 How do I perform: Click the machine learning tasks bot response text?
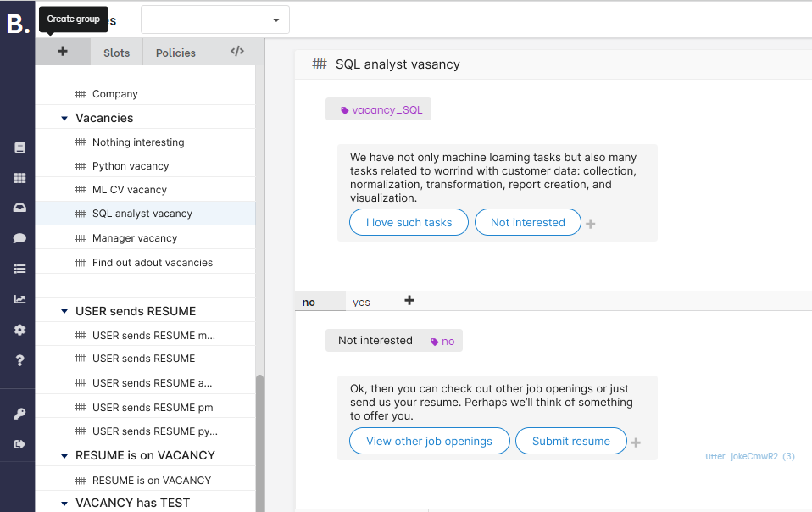click(x=493, y=177)
